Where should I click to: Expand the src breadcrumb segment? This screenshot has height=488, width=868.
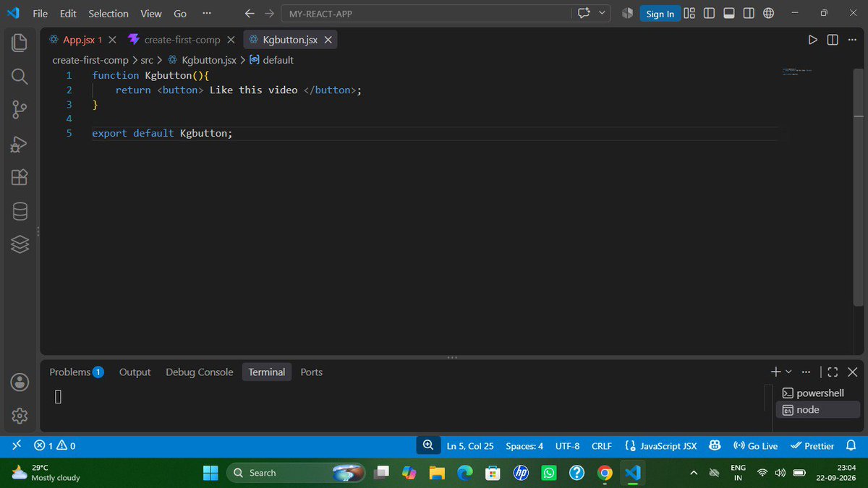pos(147,60)
